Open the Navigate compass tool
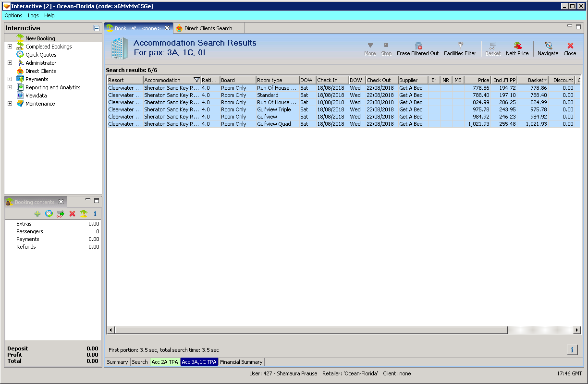This screenshot has width=588, height=384. (x=548, y=46)
